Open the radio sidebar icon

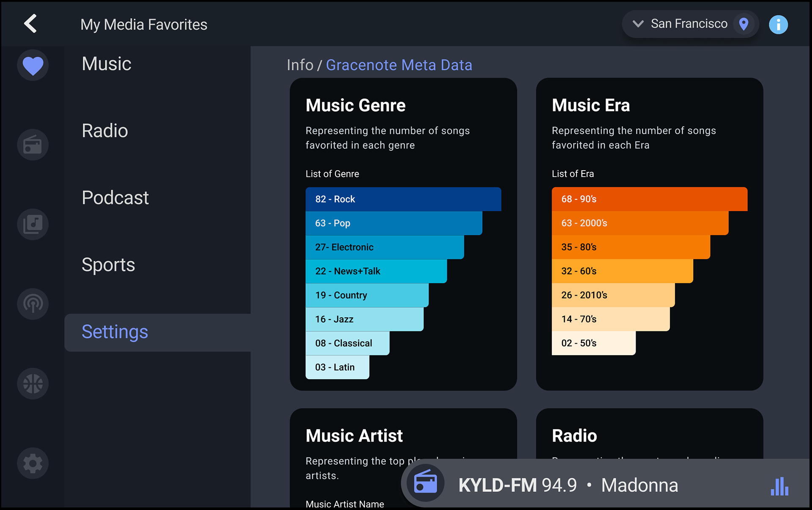pyautogui.click(x=33, y=145)
